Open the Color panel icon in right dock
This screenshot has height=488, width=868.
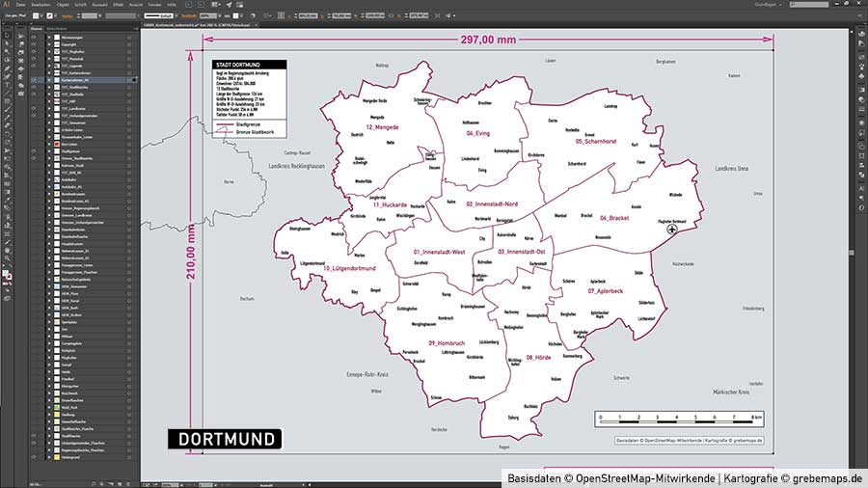pos(861,34)
